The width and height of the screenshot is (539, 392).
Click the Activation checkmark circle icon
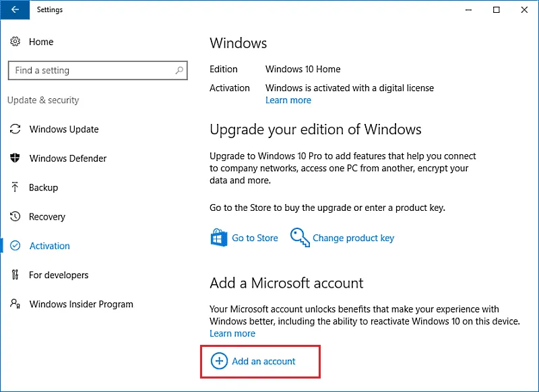point(15,246)
